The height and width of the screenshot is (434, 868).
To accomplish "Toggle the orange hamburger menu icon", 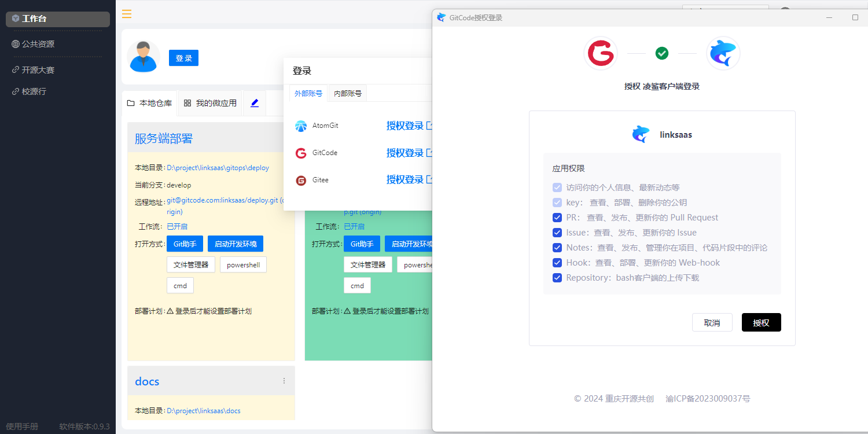I will [127, 14].
